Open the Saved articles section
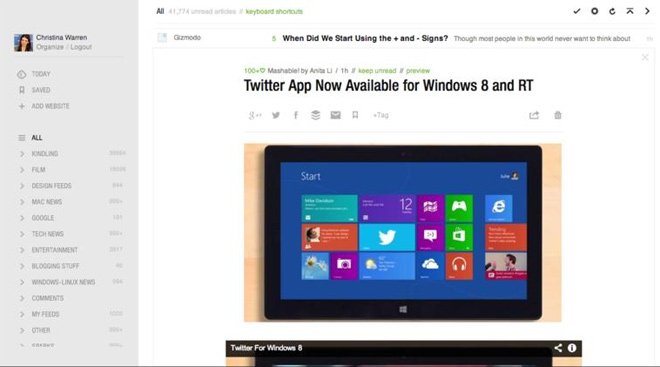This screenshot has height=367, width=660. coord(41,90)
